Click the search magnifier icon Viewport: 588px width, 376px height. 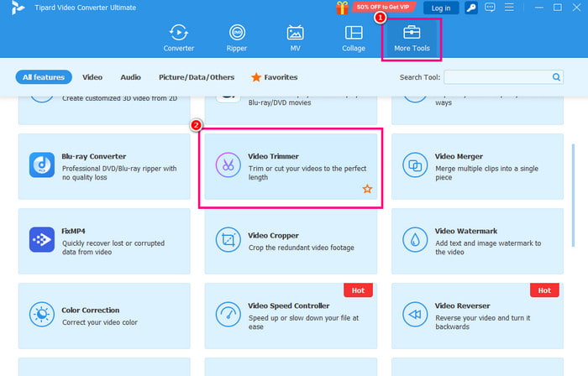click(x=556, y=77)
